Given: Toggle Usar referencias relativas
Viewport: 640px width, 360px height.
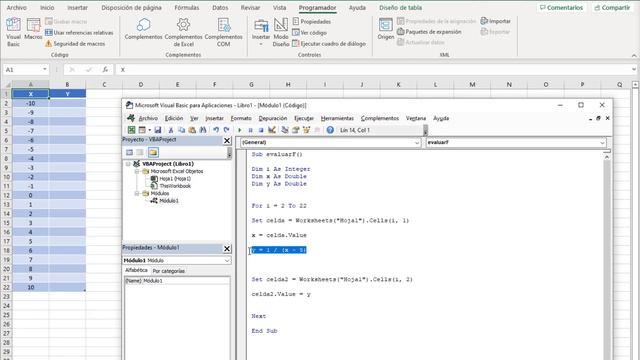Looking at the screenshot, I should coord(79,32).
